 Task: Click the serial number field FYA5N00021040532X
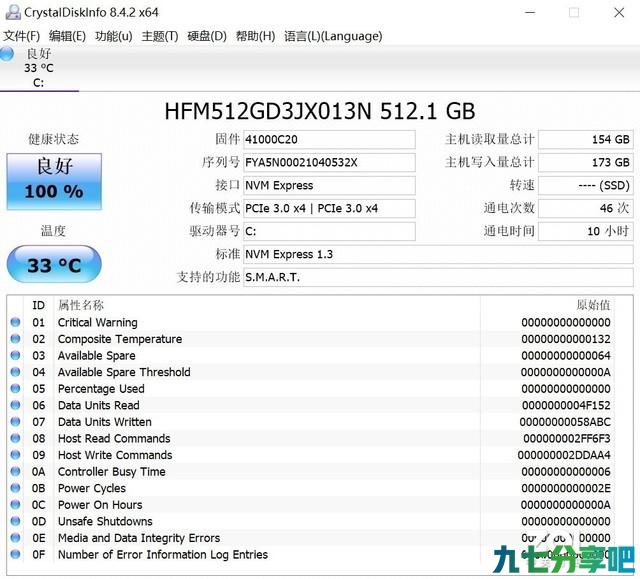pos(329,162)
